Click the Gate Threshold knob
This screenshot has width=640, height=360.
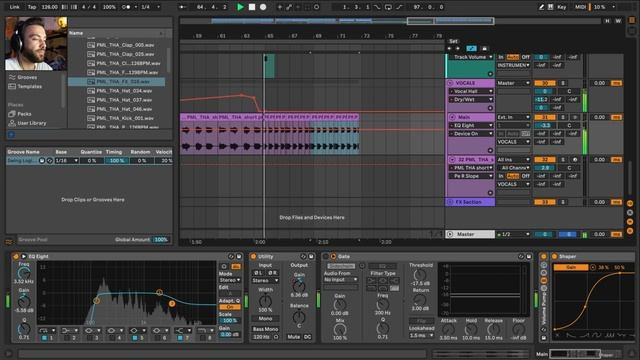pyautogui.click(x=420, y=275)
